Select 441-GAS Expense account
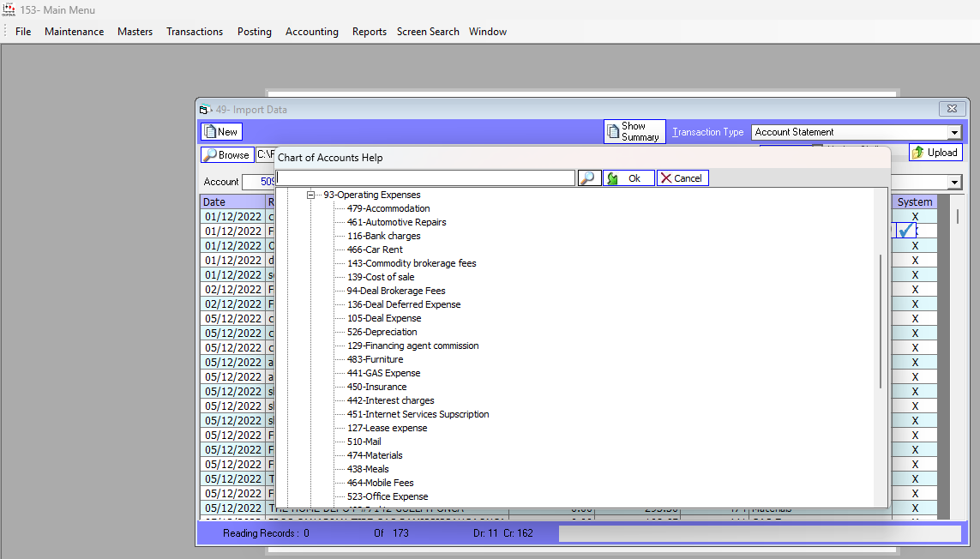 (x=383, y=374)
